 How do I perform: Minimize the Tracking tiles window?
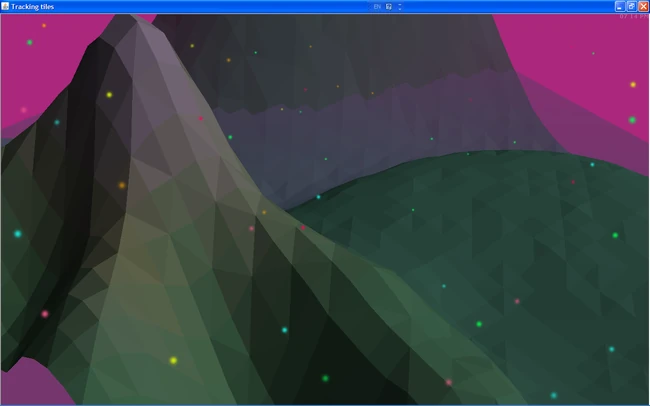click(x=620, y=6)
